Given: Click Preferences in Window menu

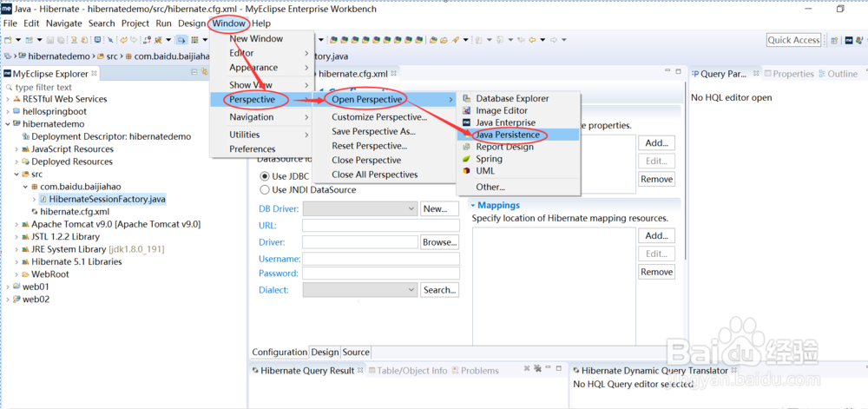Looking at the screenshot, I should click(252, 148).
